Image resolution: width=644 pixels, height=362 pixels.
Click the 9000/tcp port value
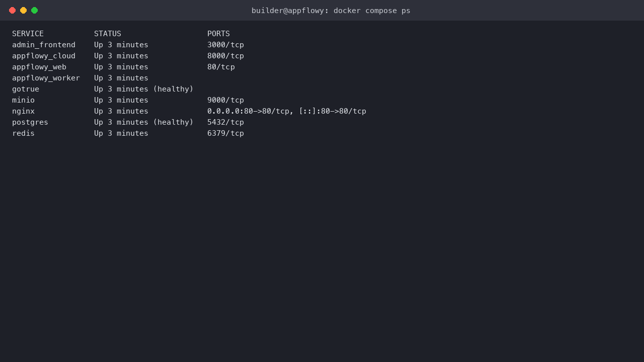(225, 100)
